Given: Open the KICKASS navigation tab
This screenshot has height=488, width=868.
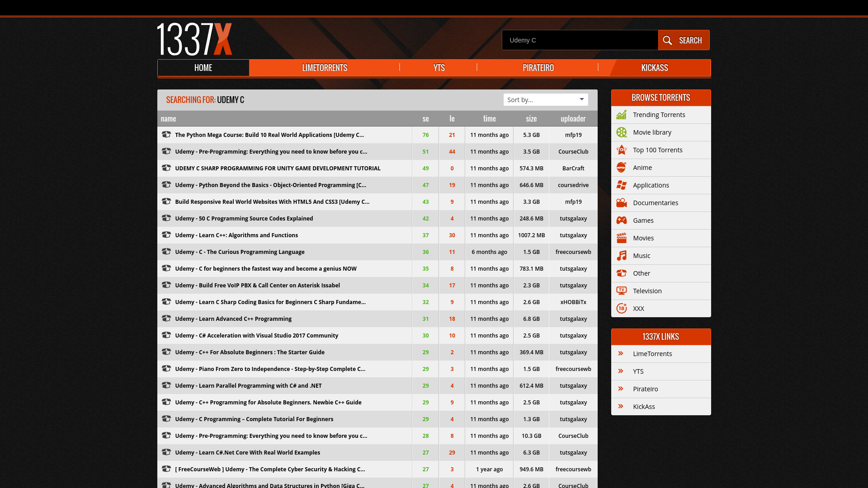Looking at the screenshot, I should click(x=655, y=68).
